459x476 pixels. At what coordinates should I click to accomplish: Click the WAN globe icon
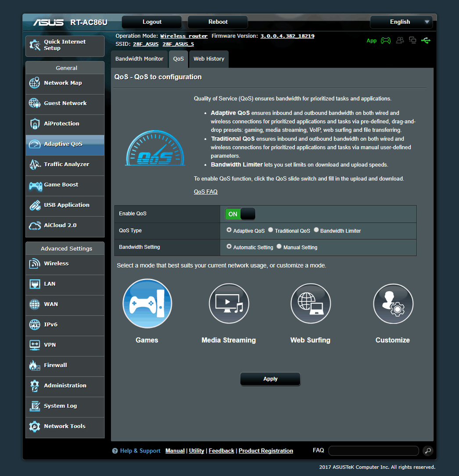(x=35, y=304)
